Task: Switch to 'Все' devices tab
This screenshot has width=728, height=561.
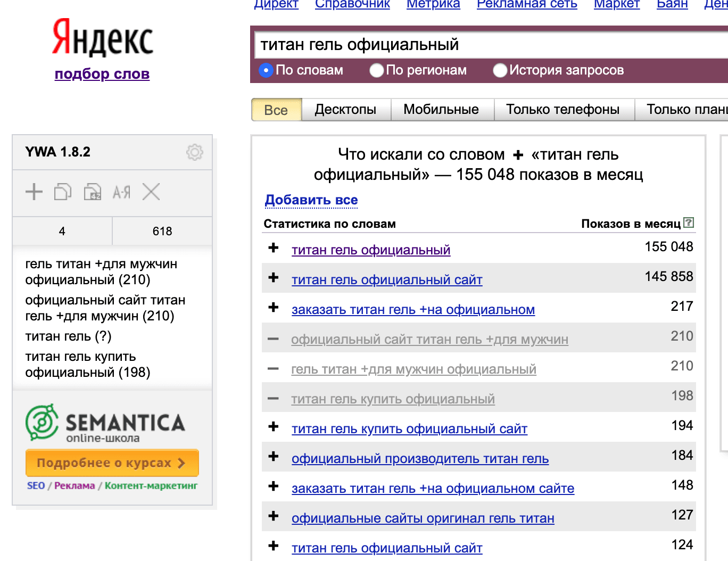Action: (x=276, y=110)
